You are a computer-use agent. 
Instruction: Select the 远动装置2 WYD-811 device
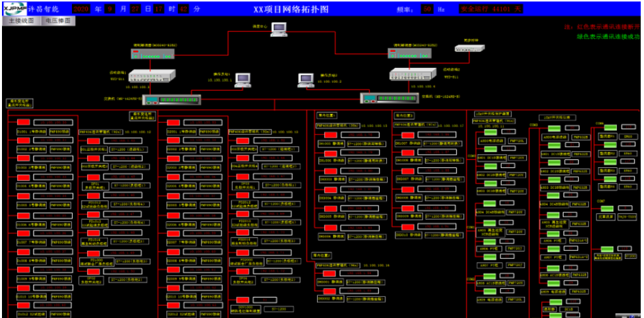coord(413,74)
